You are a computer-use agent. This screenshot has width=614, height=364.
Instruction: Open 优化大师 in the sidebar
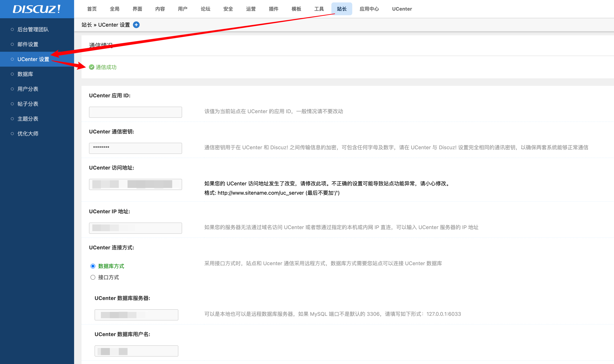[28, 134]
